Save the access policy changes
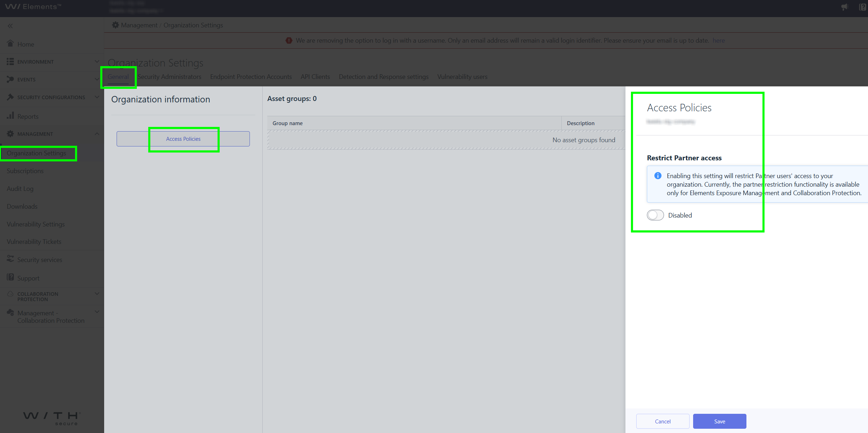 [719, 421]
